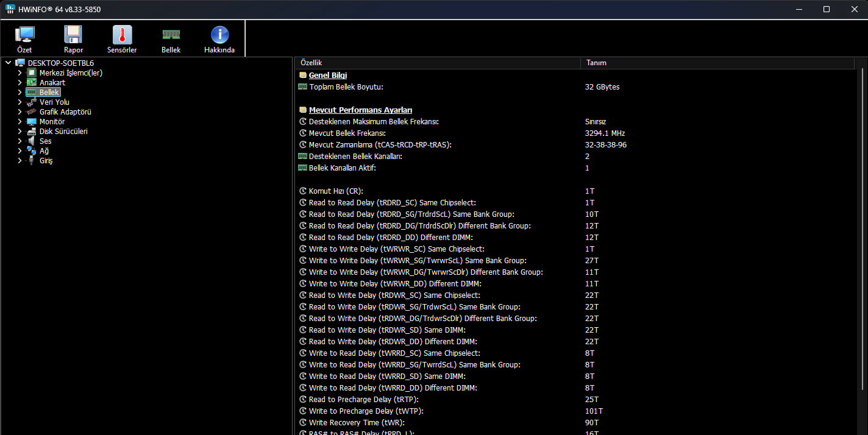Select the 27T value

coord(592,261)
